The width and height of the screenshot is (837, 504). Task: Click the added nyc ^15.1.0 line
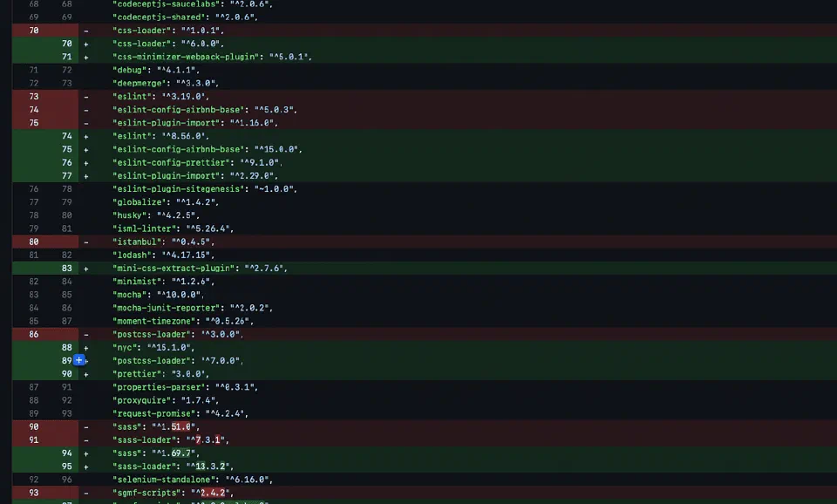425,348
